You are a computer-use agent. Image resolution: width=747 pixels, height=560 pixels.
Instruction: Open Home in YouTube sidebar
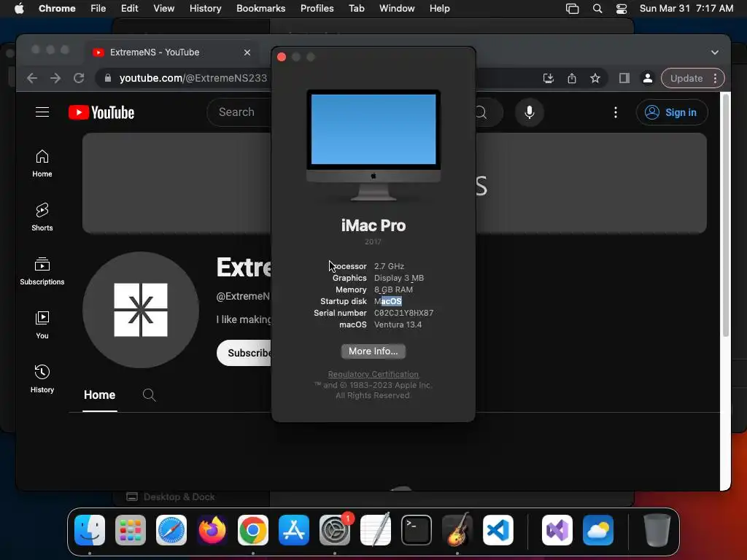pos(42,163)
